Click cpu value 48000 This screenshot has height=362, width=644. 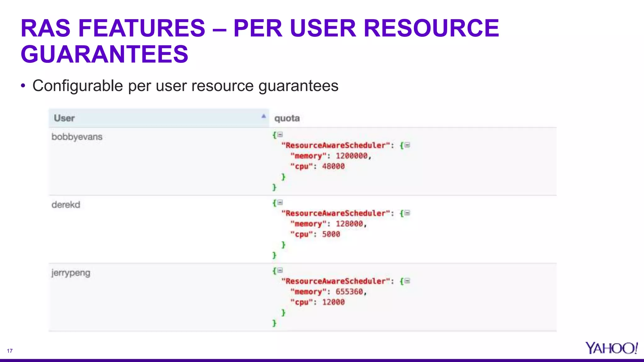click(333, 166)
